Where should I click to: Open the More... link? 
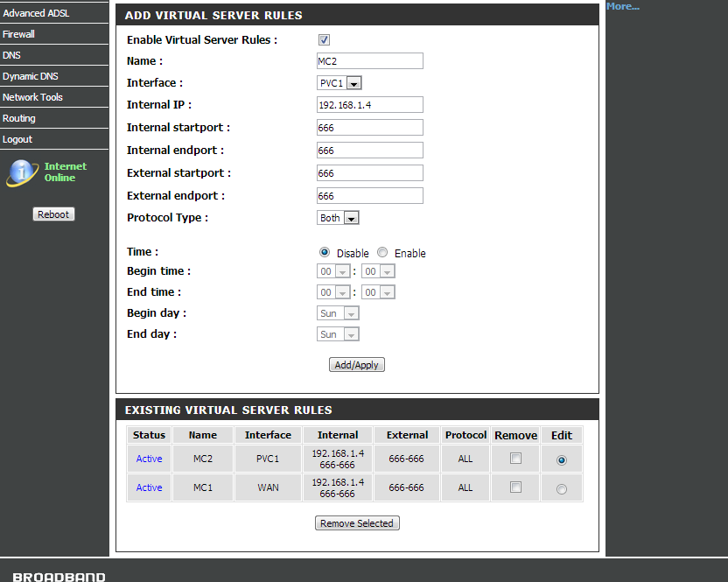tap(623, 6)
